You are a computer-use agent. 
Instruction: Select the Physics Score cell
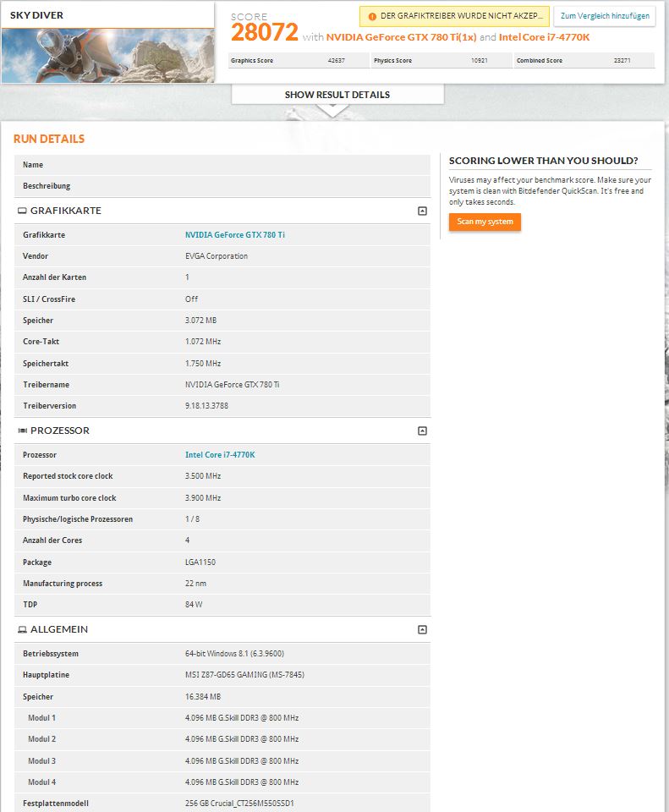441,61
